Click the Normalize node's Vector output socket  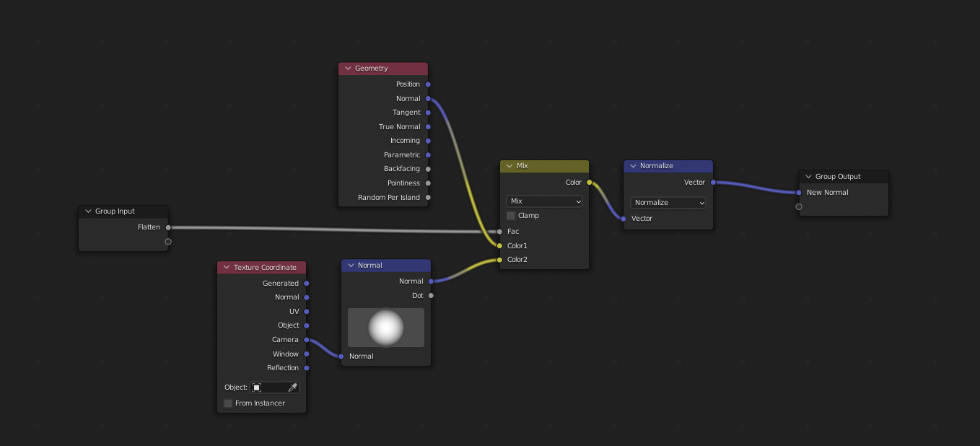(x=713, y=183)
